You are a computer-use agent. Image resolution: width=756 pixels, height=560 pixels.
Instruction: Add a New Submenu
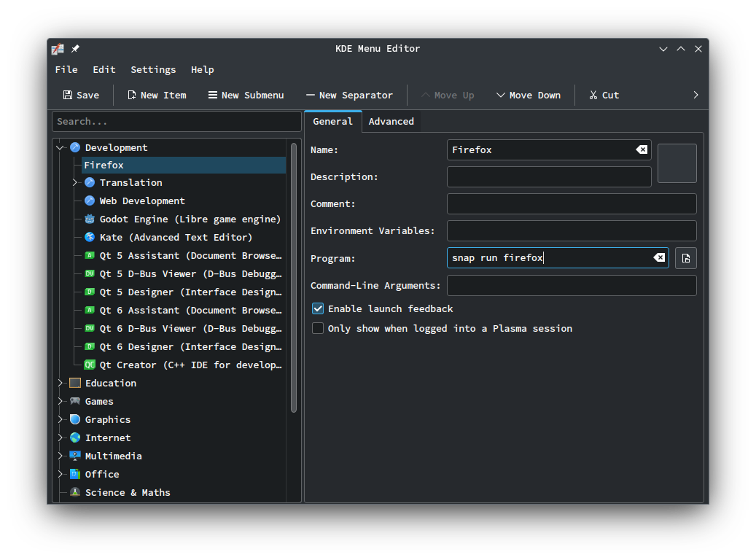click(x=246, y=95)
